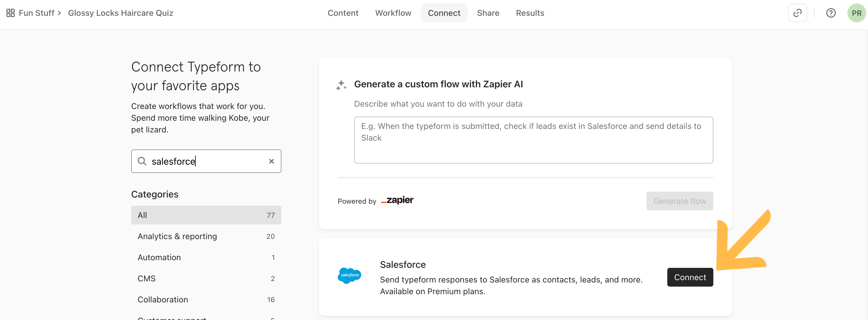Open the Fun Stuff workspace breadcrumb
The height and width of the screenshot is (320, 868).
[x=36, y=13]
